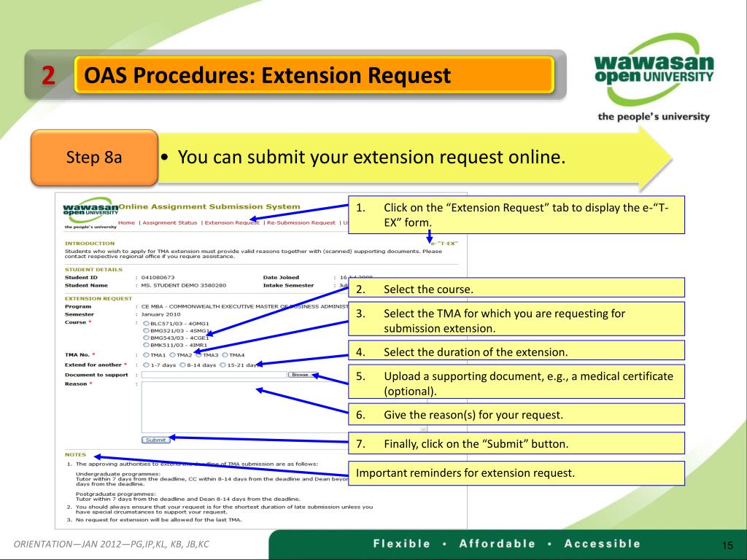Click inside the Reason text area
Viewport: 747px width, 560px height.
(284, 407)
